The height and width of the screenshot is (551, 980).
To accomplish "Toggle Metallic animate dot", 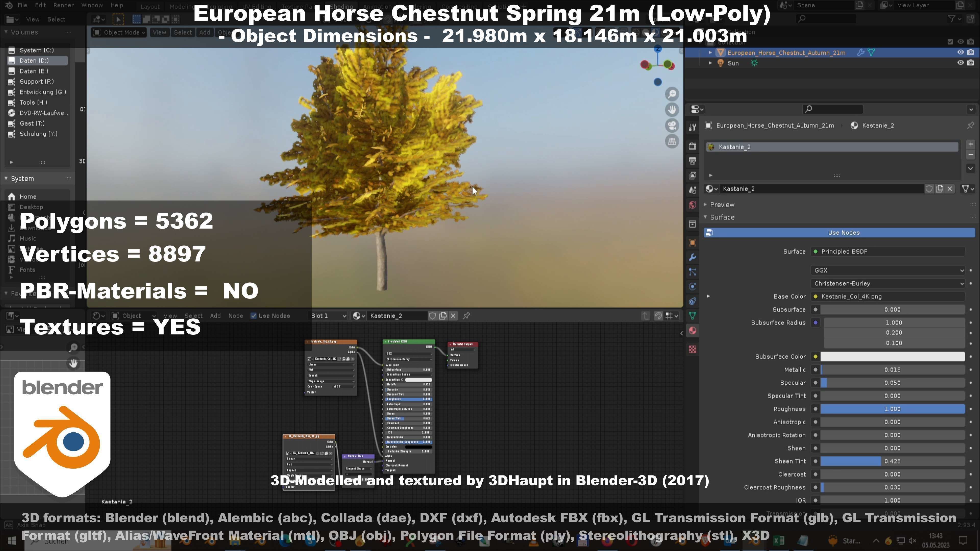I will click(x=971, y=370).
